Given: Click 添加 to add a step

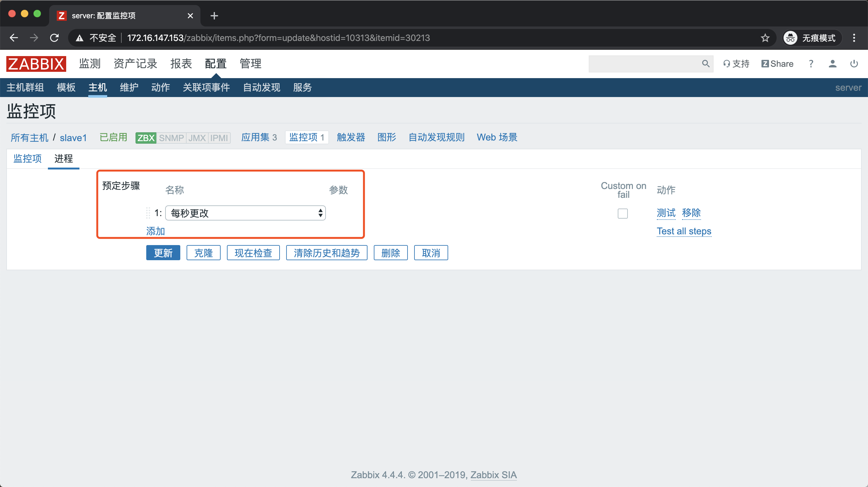Looking at the screenshot, I should point(155,231).
